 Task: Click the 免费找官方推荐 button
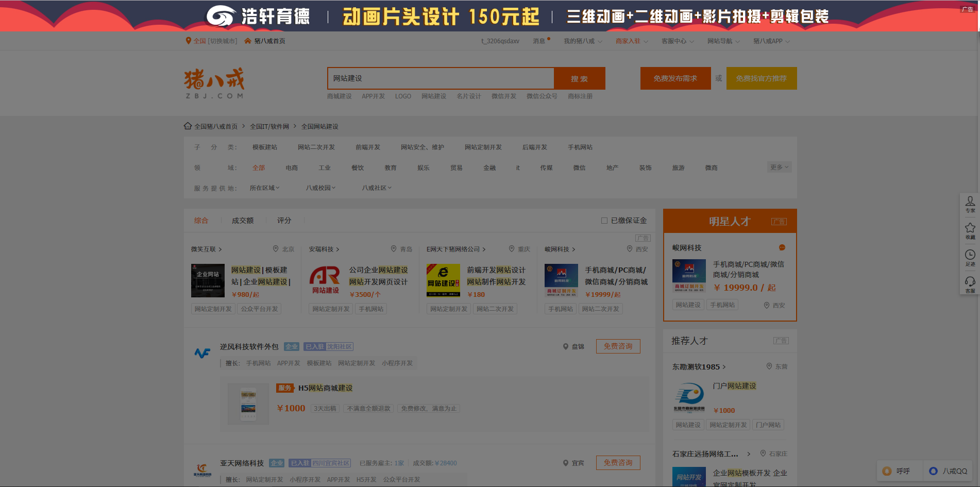[762, 78]
